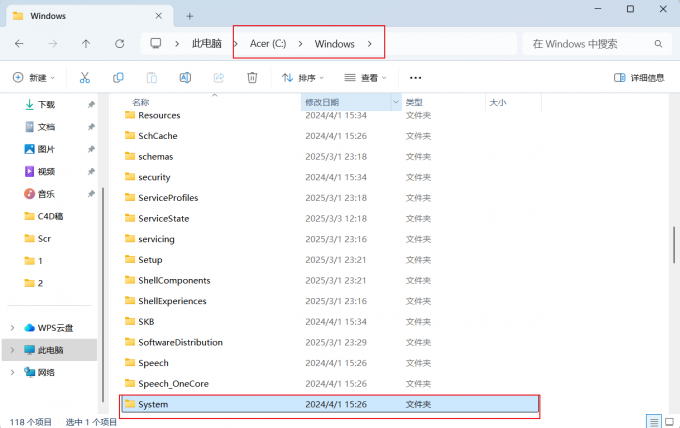The width and height of the screenshot is (680, 428).
Task: Open 图片 pictures in sidebar
Action: coord(46,149)
